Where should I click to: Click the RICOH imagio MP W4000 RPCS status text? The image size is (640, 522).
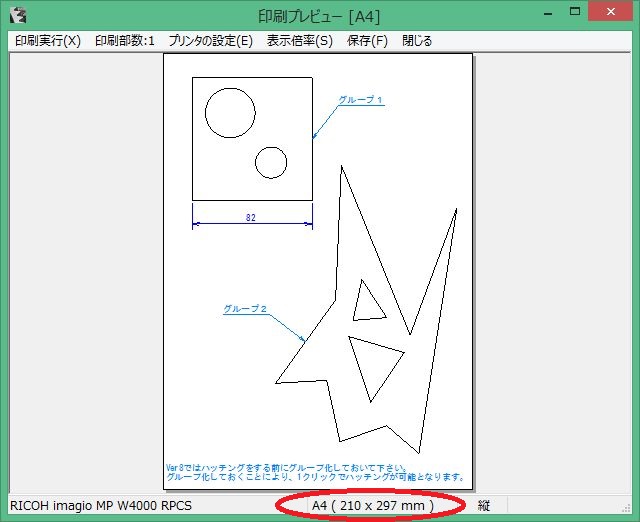click(101, 506)
